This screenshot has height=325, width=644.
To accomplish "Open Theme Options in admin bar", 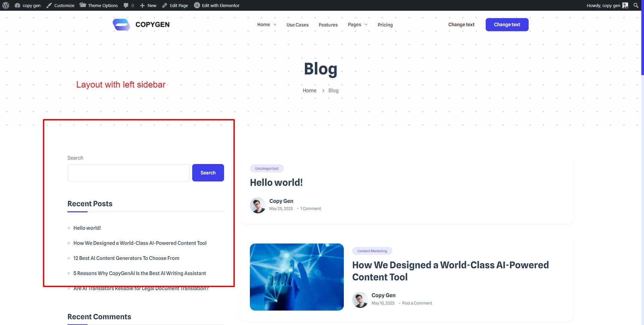I will [x=99, y=5].
